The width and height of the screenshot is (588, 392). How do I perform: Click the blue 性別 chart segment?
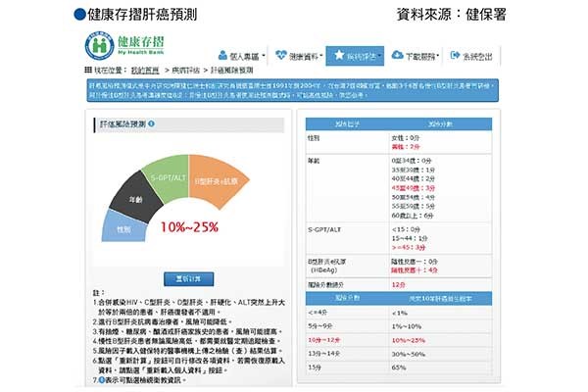point(122,227)
